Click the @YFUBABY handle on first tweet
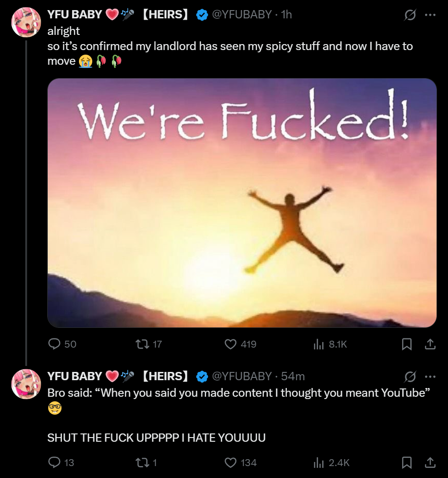The image size is (448, 478). coord(241,15)
